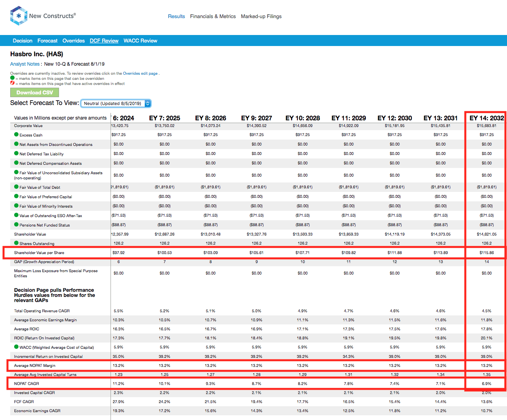Click green dot for Fair Value of Total Debt
This screenshot has height=420, width=507.
pos(17,187)
